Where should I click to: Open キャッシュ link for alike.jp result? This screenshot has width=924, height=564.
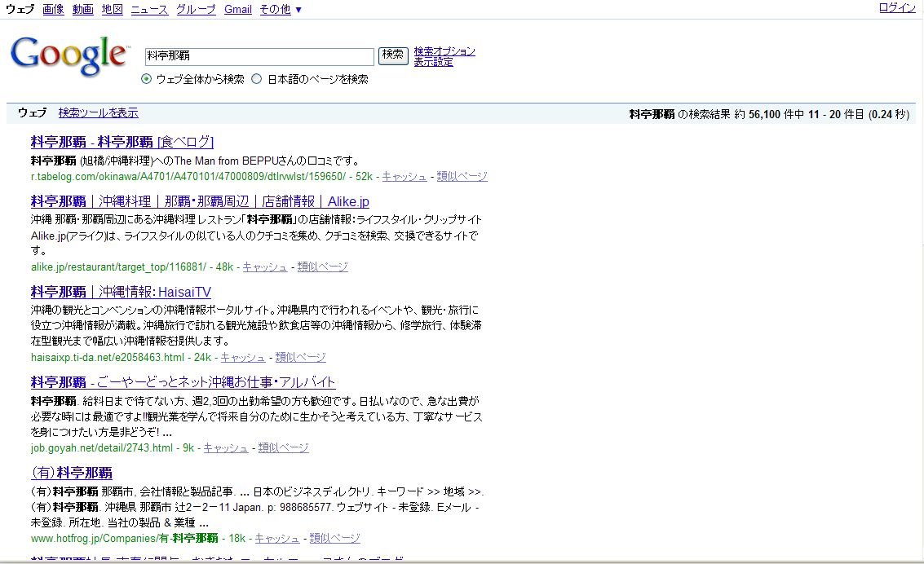click(x=265, y=267)
